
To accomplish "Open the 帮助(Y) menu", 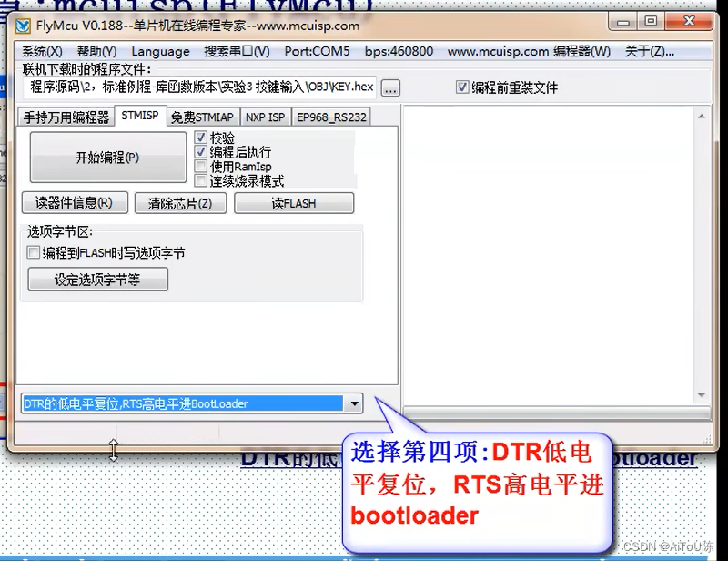I will coord(97,51).
